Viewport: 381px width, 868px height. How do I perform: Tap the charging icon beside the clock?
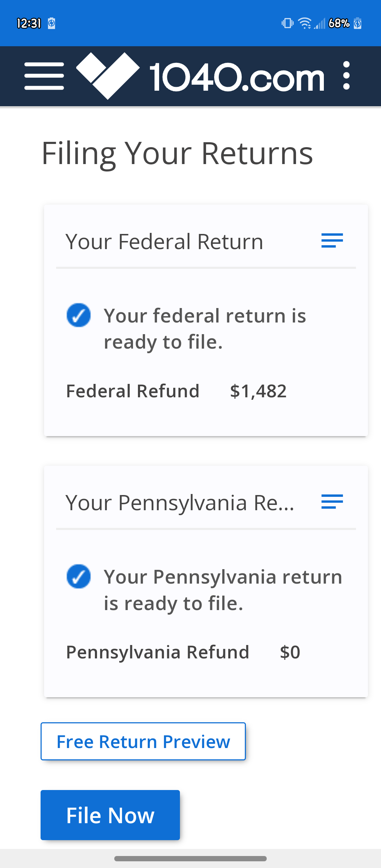coord(52,23)
